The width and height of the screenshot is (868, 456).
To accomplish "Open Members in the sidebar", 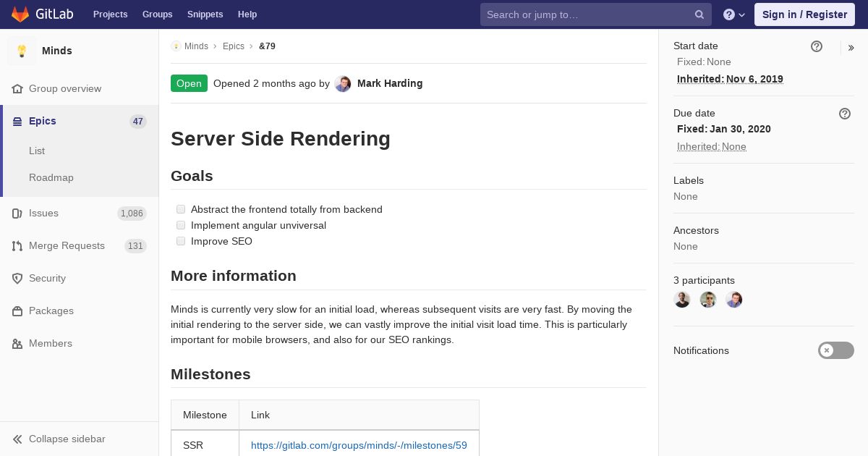I will point(51,343).
